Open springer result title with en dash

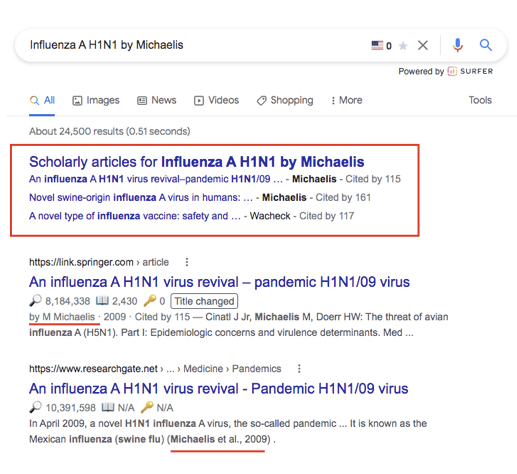click(x=219, y=282)
